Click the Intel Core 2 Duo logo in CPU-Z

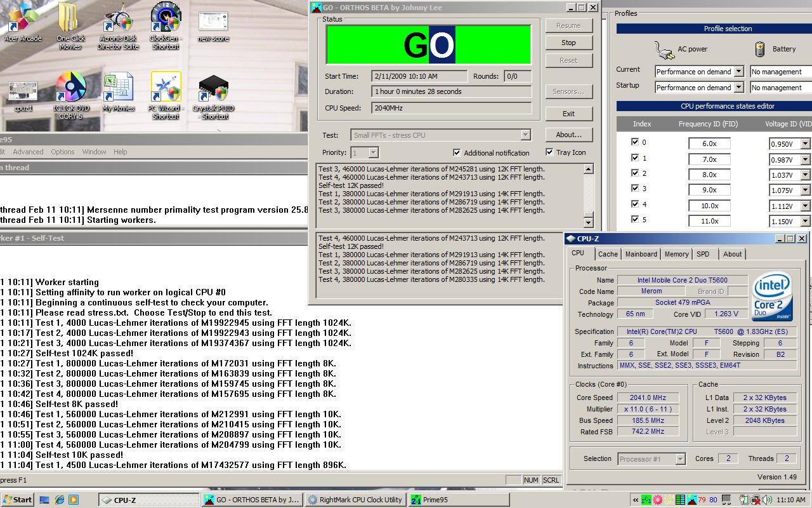[x=772, y=297]
